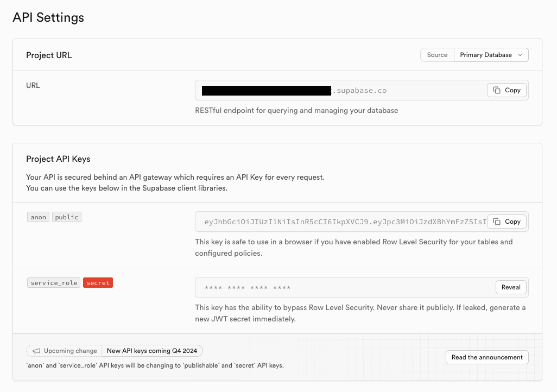Click New API keys coming Q4 2024 text

[x=152, y=351]
